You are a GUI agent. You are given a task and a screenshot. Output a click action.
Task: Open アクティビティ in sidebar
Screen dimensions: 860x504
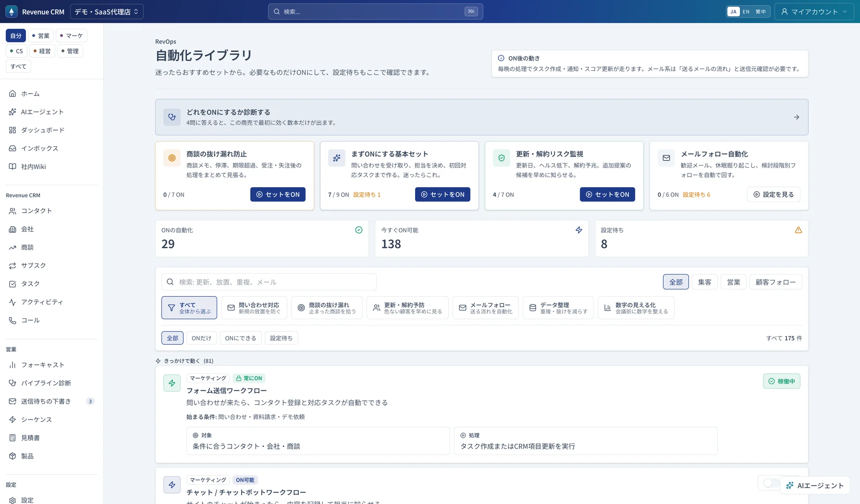[51, 302]
